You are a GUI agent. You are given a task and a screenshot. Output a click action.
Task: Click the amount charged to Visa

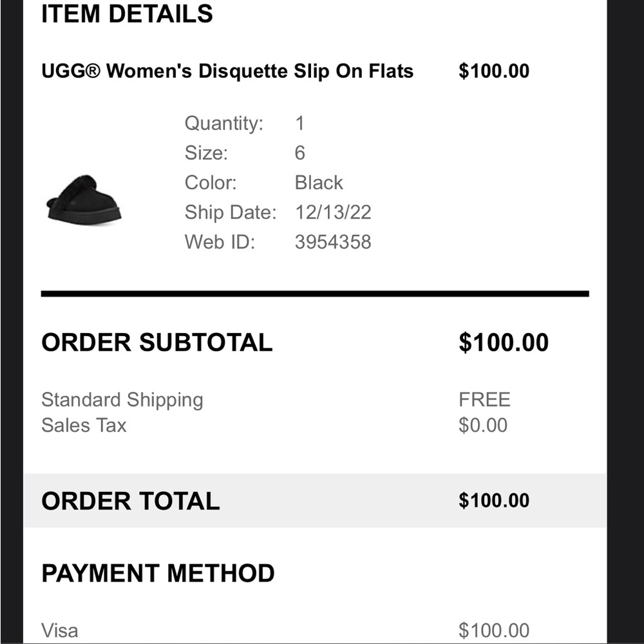tap(494, 630)
